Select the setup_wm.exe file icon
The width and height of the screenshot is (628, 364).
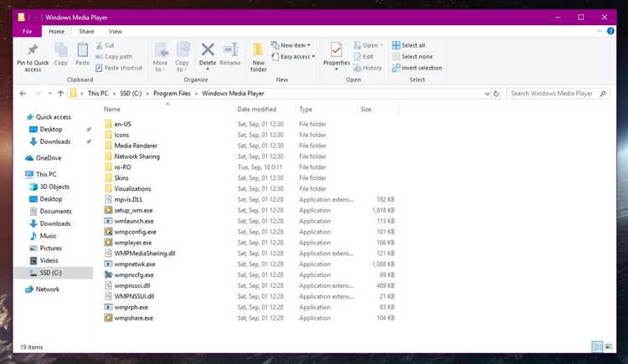point(108,210)
